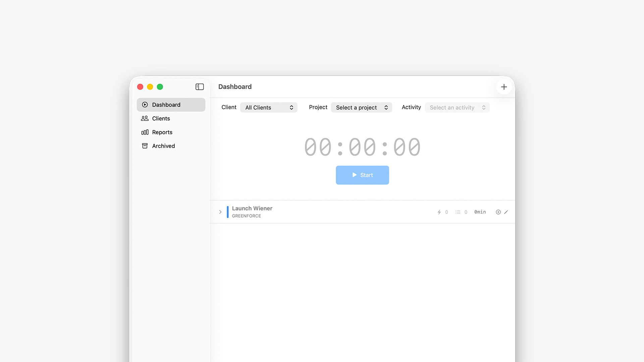Viewport: 644px width, 362px height.
Task: Open the Clients section via people icon
Action: pos(145,118)
